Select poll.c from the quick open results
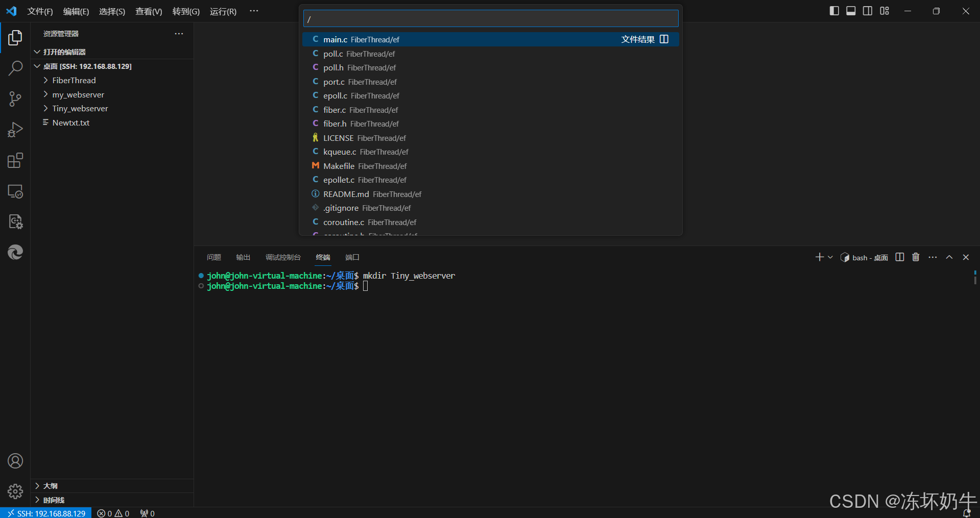Image resolution: width=980 pixels, height=518 pixels. coord(357,53)
